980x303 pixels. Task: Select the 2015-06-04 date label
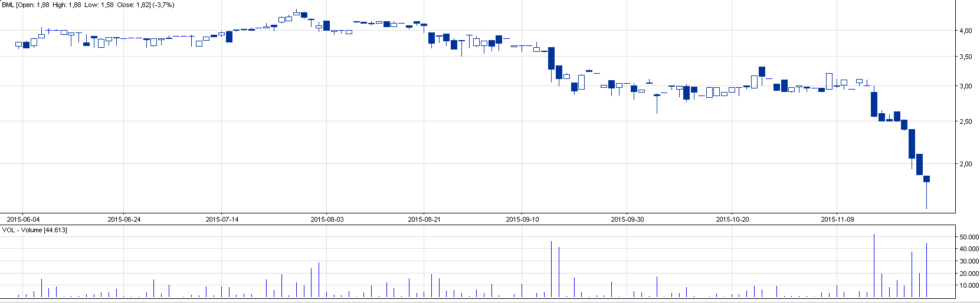click(x=24, y=219)
